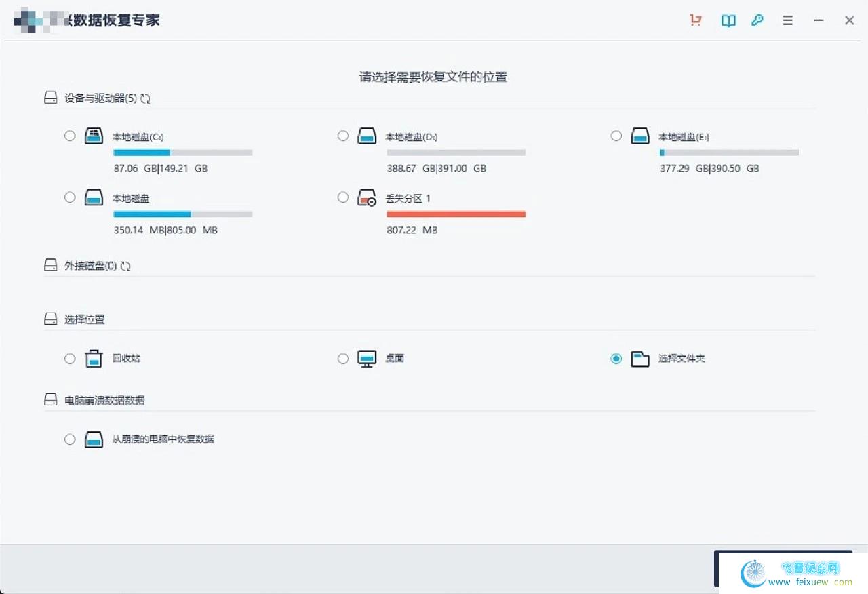
Task: Open the shopping cart purchase icon
Action: click(x=695, y=20)
